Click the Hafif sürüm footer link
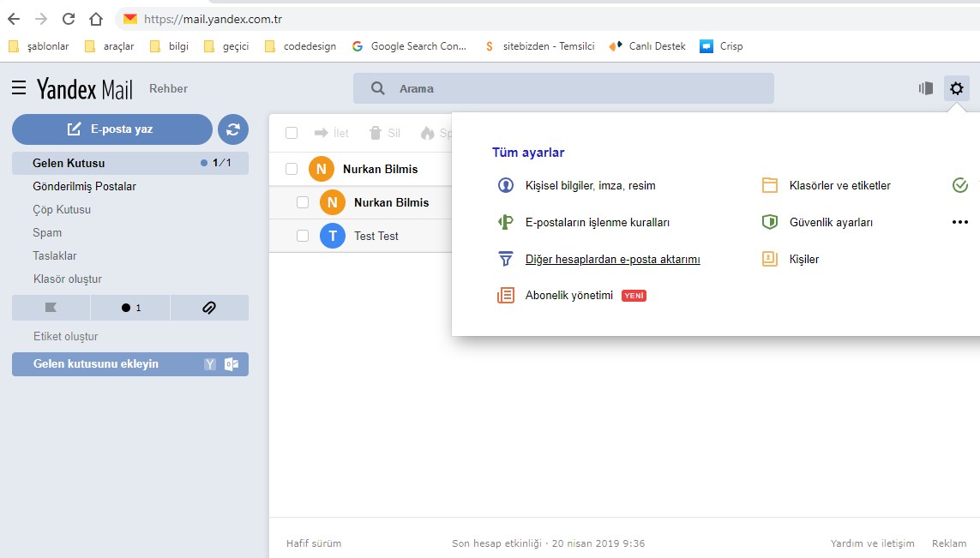 (x=314, y=543)
